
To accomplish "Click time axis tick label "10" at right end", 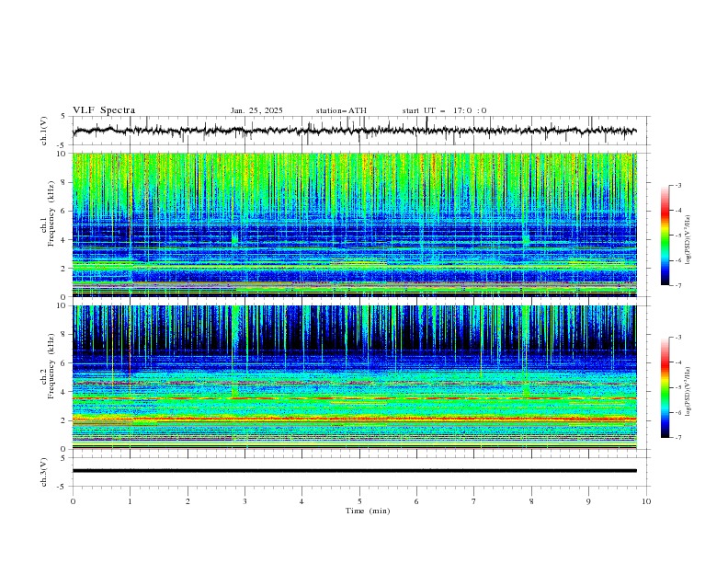I will point(646,501).
